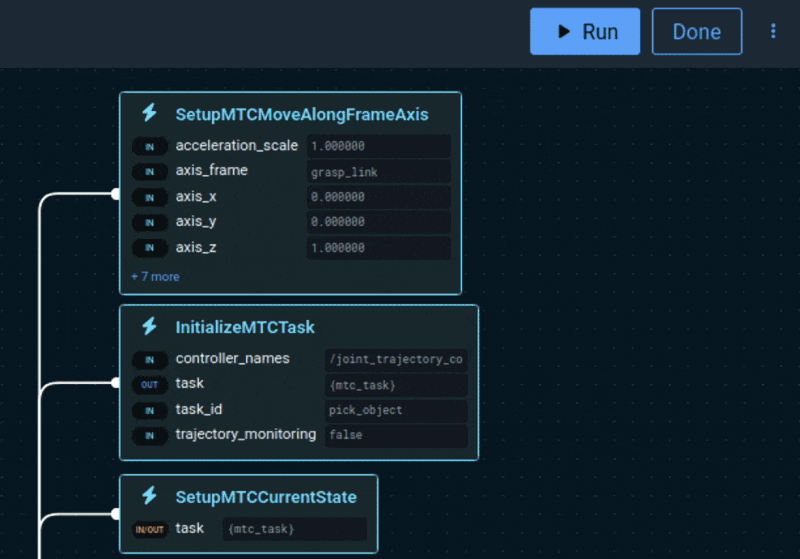Edit the task_id pick_object field
This screenshot has width=800, height=559.
coord(396,410)
